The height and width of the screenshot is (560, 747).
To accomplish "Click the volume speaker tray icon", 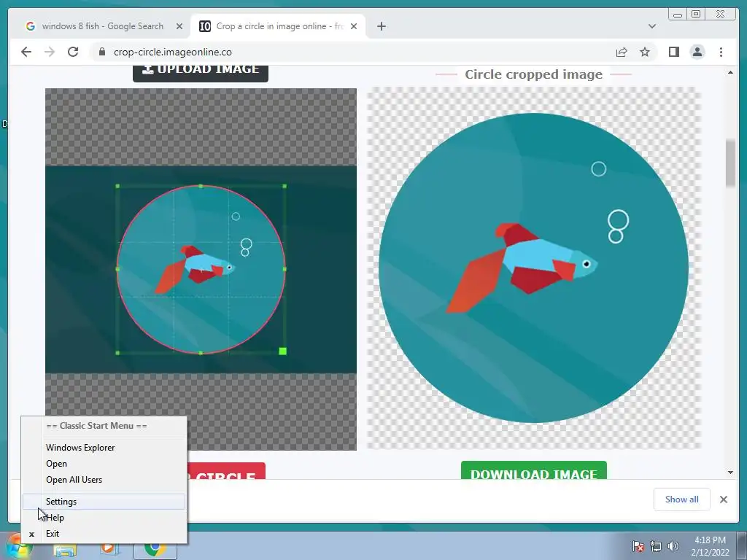I will click(673, 547).
